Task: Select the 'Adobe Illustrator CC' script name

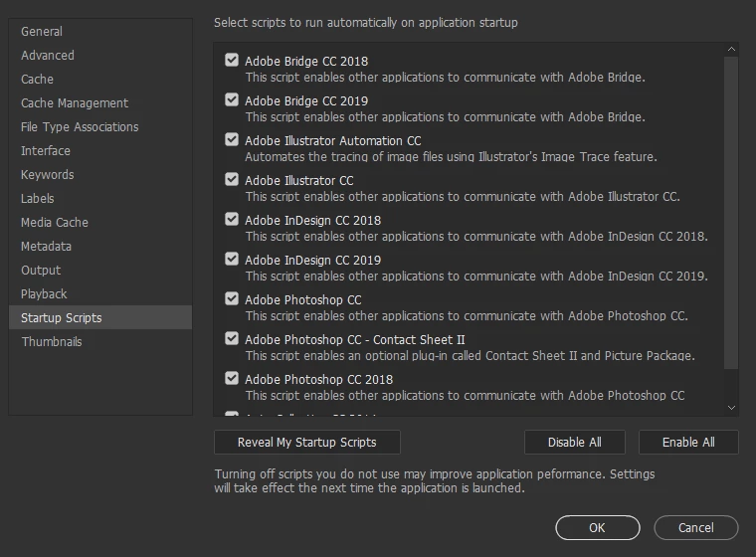Action: coord(299,180)
